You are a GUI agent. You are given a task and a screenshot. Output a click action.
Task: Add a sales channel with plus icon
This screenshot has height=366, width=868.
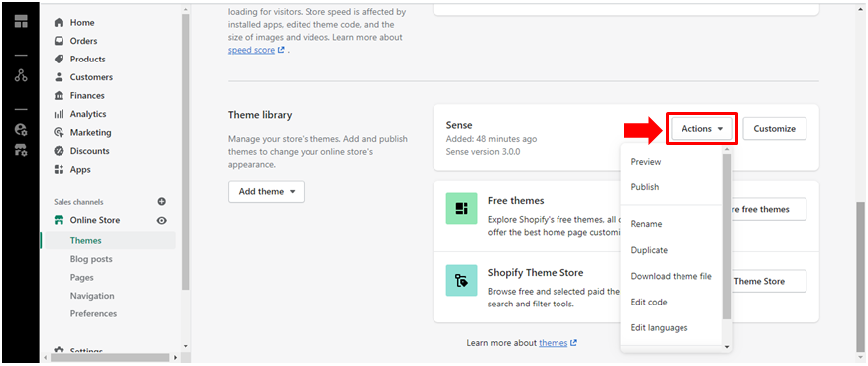161,202
